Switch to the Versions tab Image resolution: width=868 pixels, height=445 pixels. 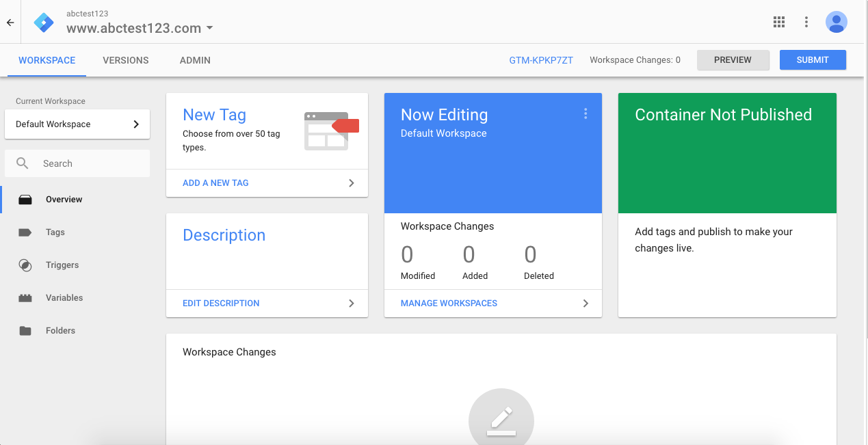click(x=126, y=60)
